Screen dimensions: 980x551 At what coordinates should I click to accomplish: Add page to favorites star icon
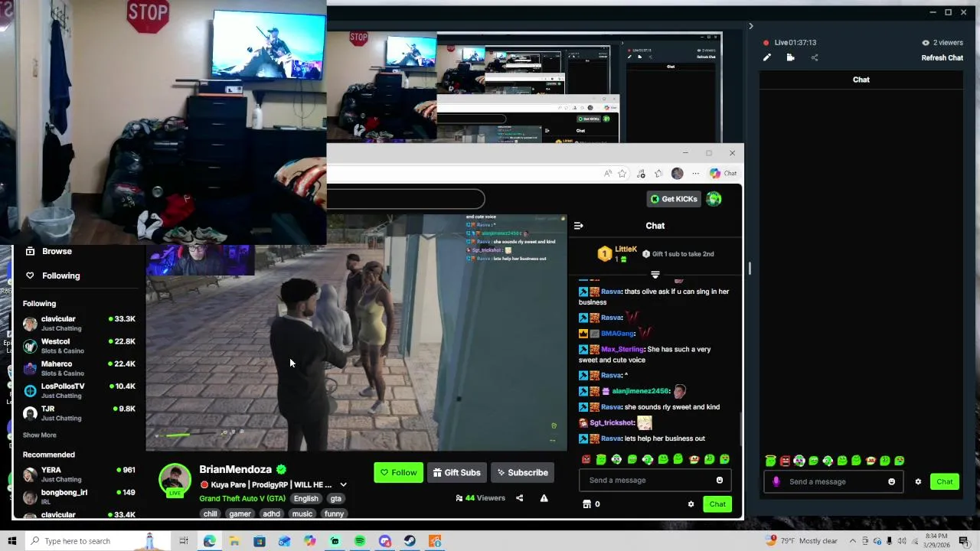[x=622, y=174]
